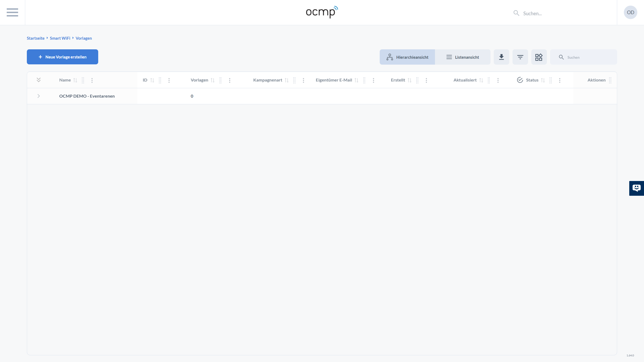Viewport: 644px width, 362px height.
Task: Open the chat support widget
Action: pos(636,188)
